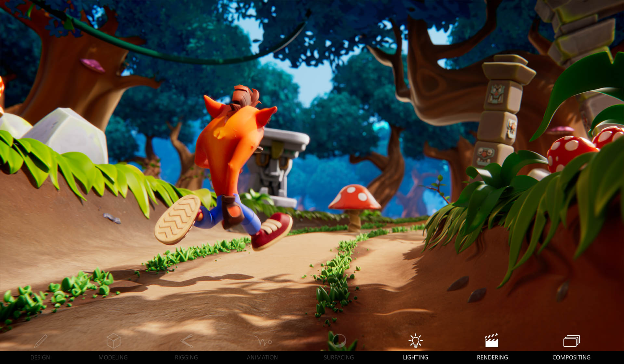The width and height of the screenshot is (624, 364).
Task: Click the Design pencil icon
Action: click(x=40, y=341)
